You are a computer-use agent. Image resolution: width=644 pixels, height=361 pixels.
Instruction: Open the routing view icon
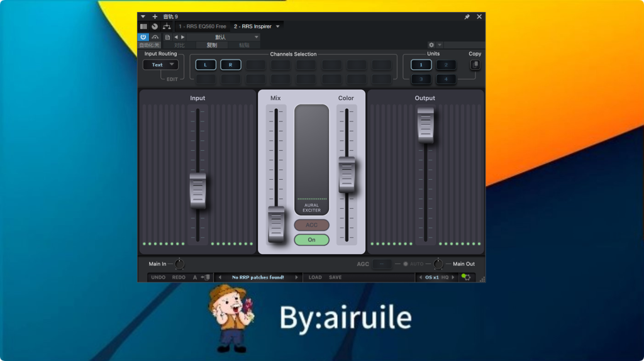click(166, 26)
